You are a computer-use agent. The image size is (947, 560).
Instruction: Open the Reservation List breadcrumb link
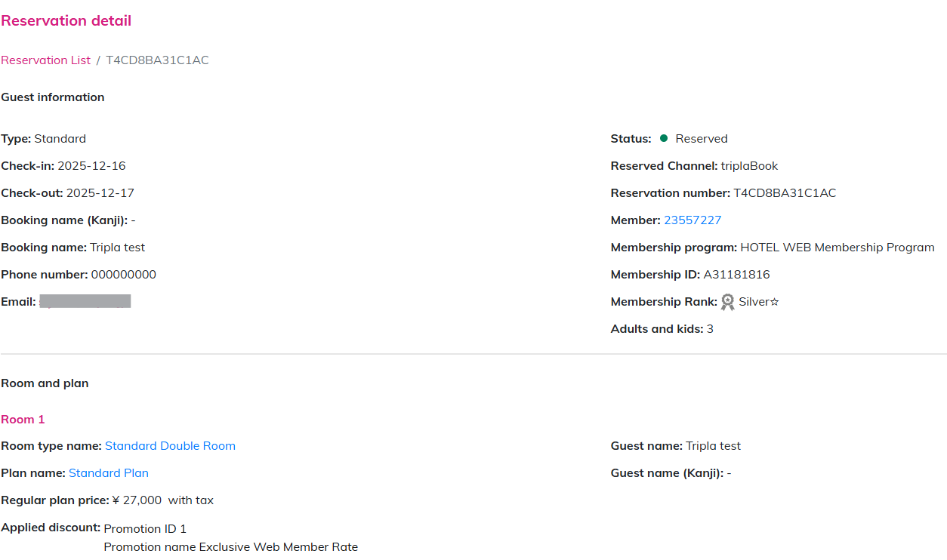(x=45, y=60)
